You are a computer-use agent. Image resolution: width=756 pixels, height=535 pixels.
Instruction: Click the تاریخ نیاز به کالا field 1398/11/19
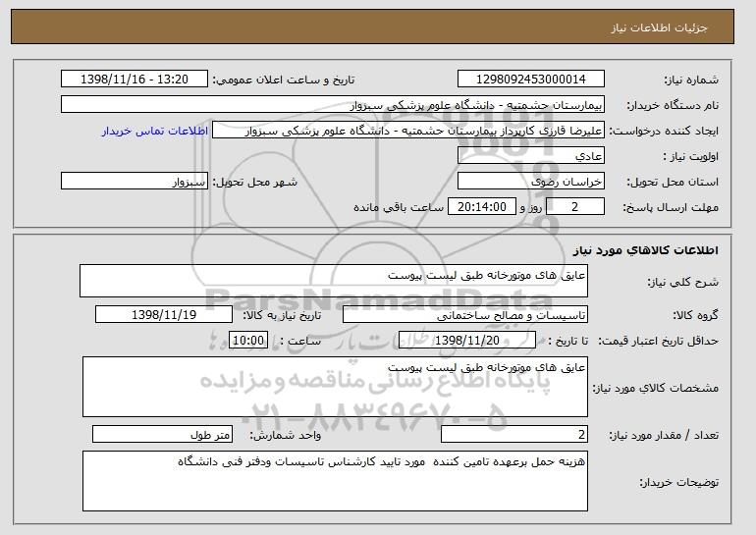(164, 315)
